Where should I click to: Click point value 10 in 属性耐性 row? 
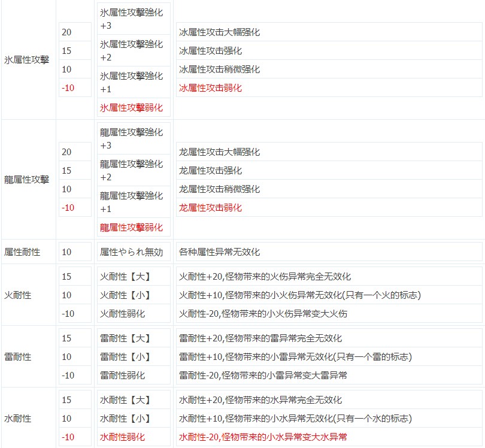75,252
